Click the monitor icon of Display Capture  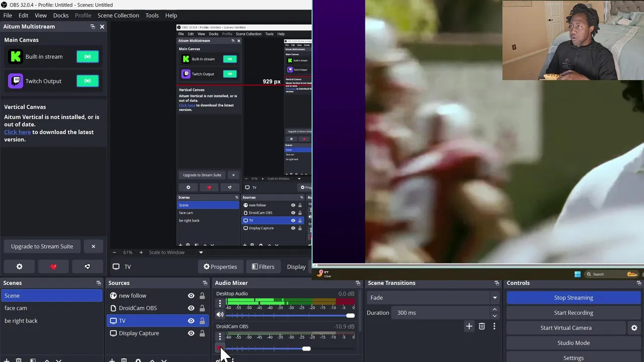113,333
